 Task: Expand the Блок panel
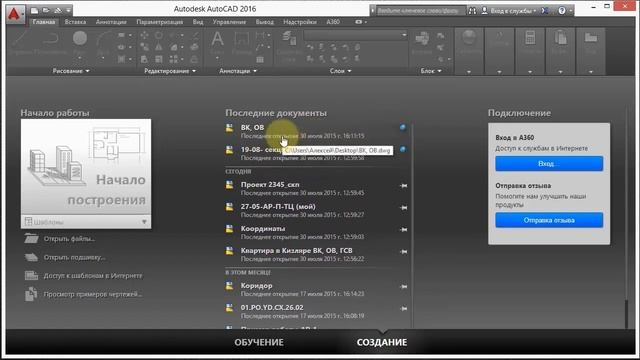click(x=431, y=71)
